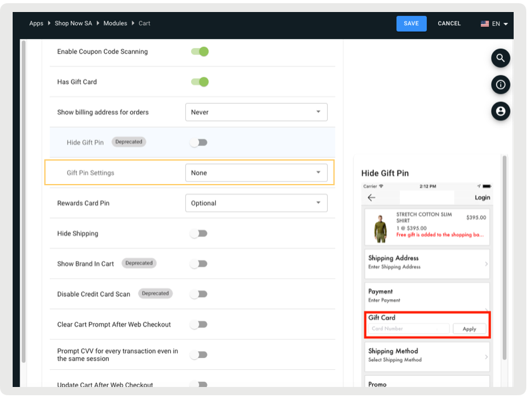
Task: Open Show billing address for orders dropdown
Action: pyautogui.click(x=256, y=112)
